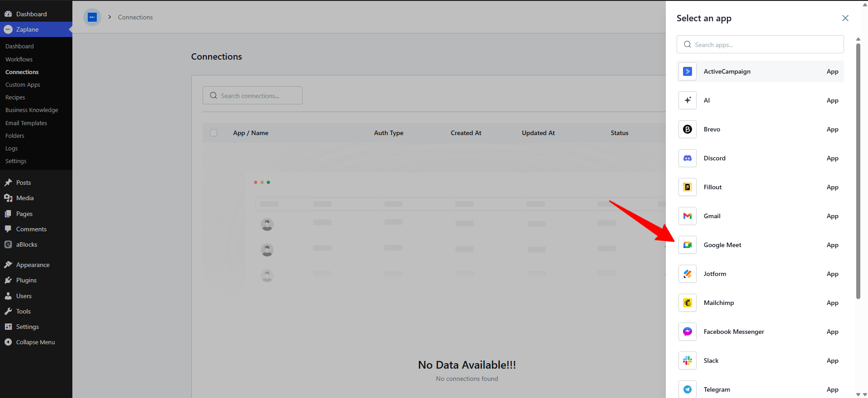The image size is (868, 398).
Task: Pick the Mailchimp app icon
Action: pos(688,303)
